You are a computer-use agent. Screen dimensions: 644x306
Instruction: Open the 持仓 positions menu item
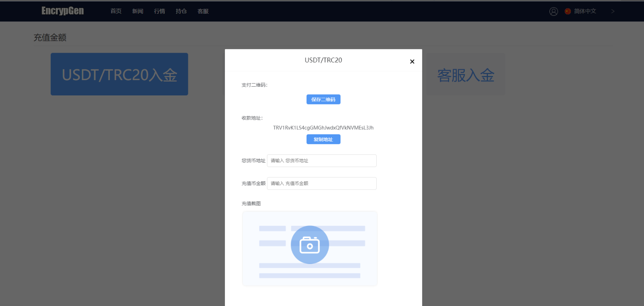pos(181,11)
